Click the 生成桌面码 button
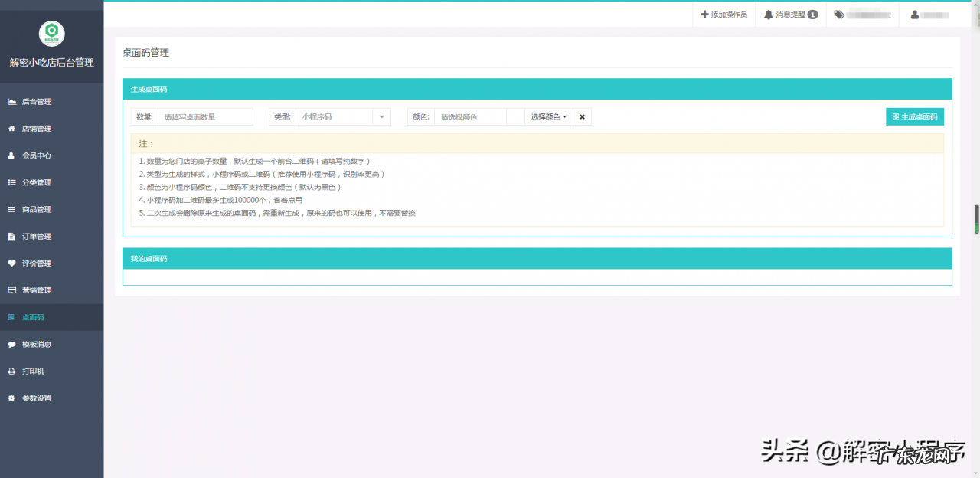This screenshot has height=478, width=980. (x=914, y=116)
